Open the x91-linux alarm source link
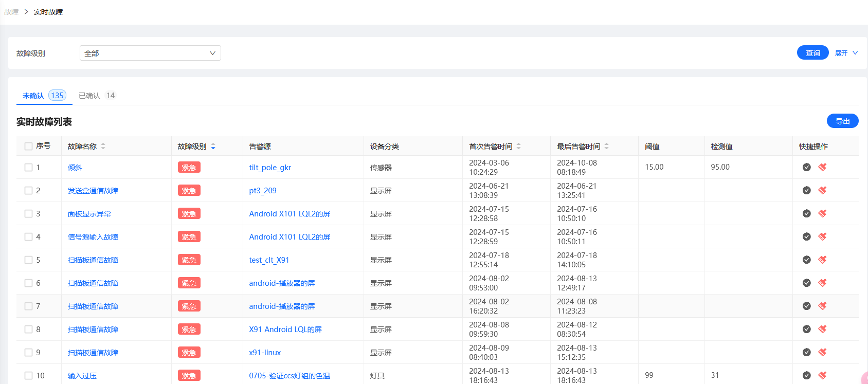Screen dimensions: 868x384 pyautogui.click(x=265, y=353)
